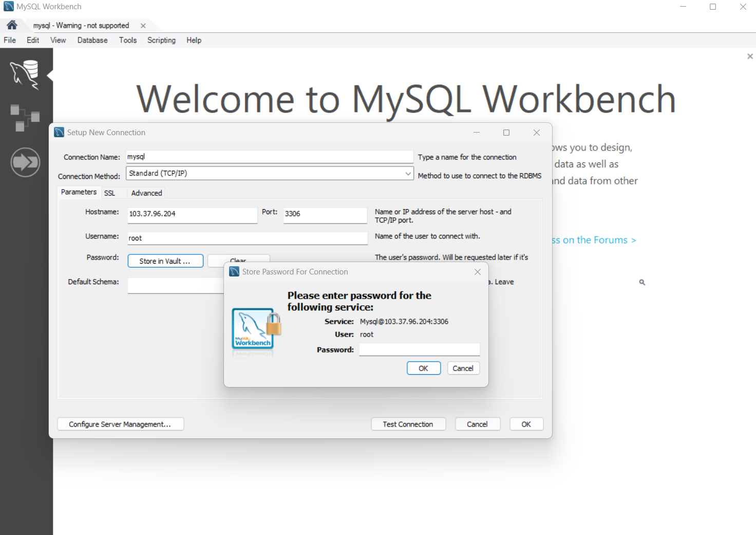Open the home tab icon

[12, 25]
